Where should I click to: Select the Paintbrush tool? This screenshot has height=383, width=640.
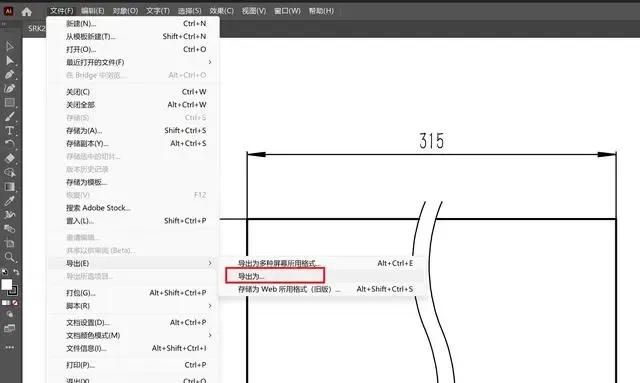pos(9,117)
